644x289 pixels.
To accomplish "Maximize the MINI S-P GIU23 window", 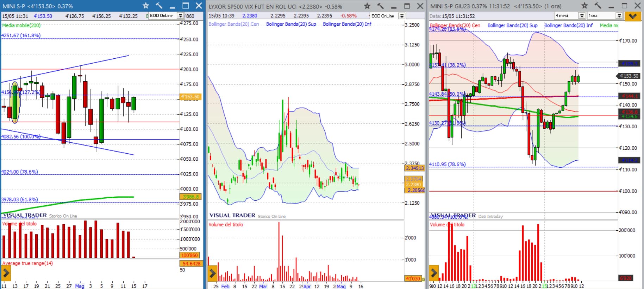I will 624,6.
